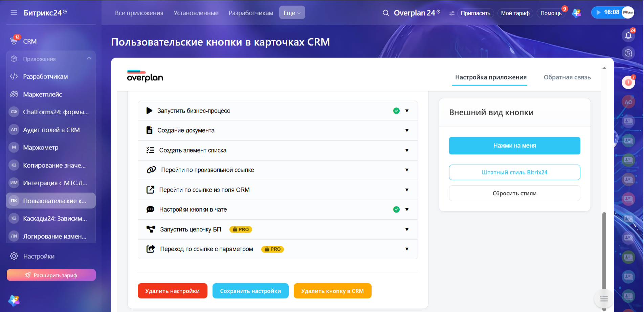This screenshot has height=312, width=644.
Task: Click the CRM funnel icon in sidebar
Action: coord(14,41)
